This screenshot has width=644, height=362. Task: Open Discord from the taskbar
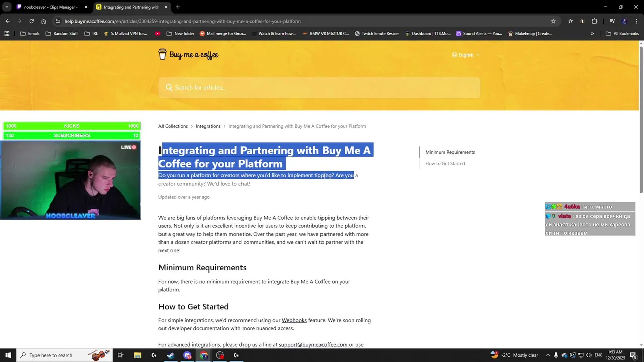pyautogui.click(x=187, y=355)
